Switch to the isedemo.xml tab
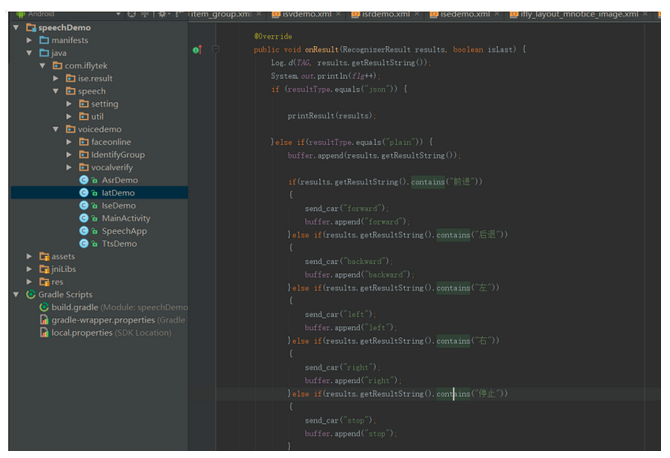670x458 pixels. click(x=466, y=14)
